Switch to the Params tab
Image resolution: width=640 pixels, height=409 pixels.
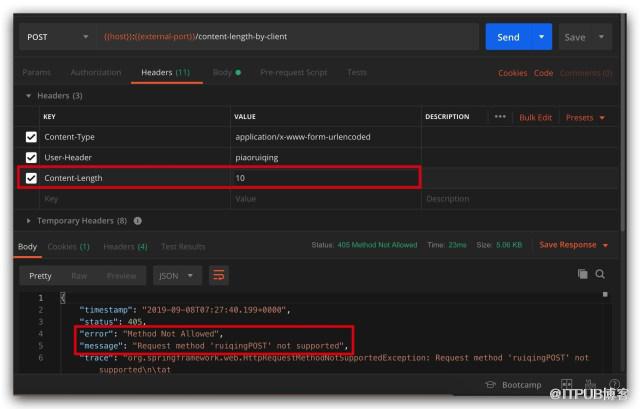pos(36,73)
